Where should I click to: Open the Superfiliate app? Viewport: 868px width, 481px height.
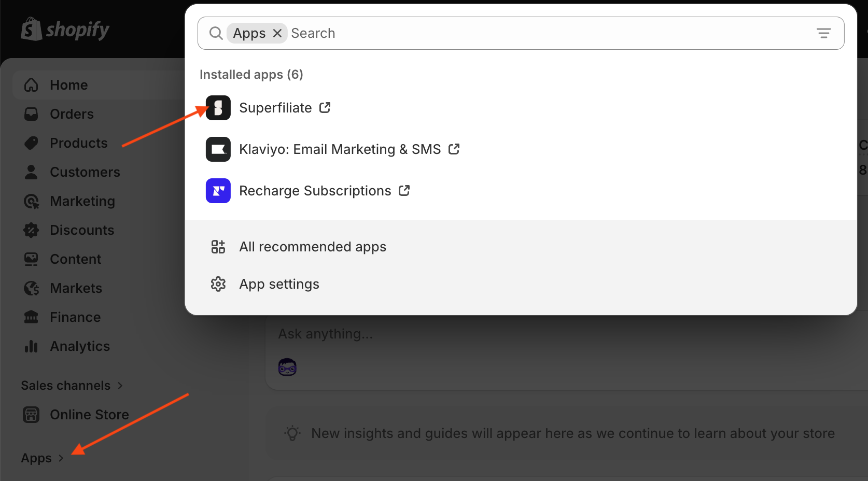[x=275, y=108]
